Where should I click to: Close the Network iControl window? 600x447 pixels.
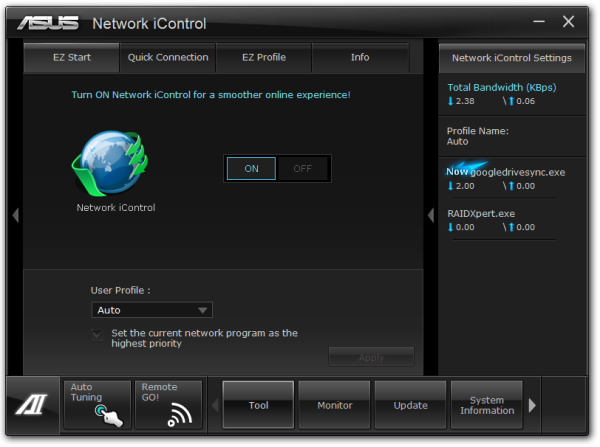568,22
